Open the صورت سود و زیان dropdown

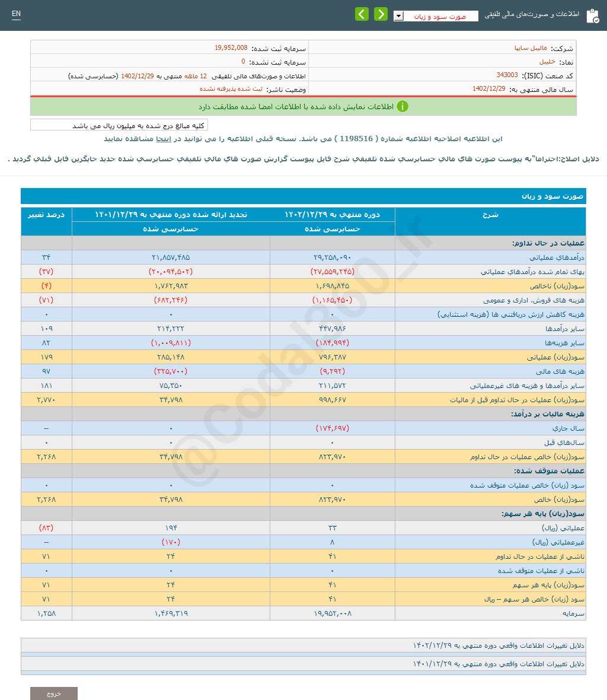pyautogui.click(x=436, y=16)
